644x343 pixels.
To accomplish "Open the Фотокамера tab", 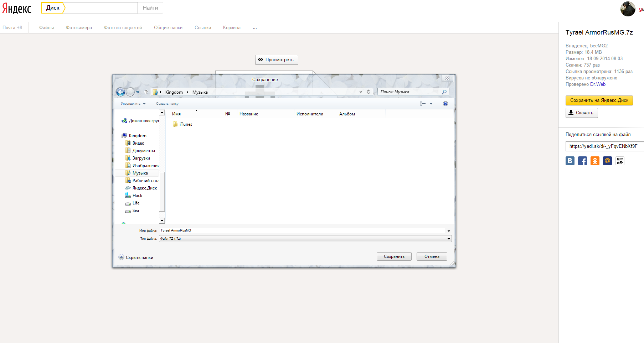I will (x=79, y=28).
